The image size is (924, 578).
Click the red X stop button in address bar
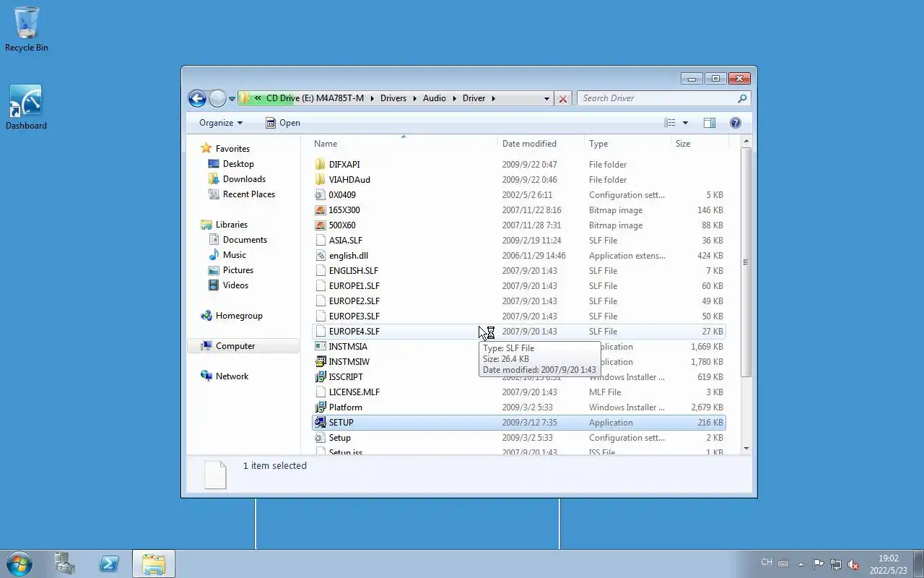click(563, 98)
